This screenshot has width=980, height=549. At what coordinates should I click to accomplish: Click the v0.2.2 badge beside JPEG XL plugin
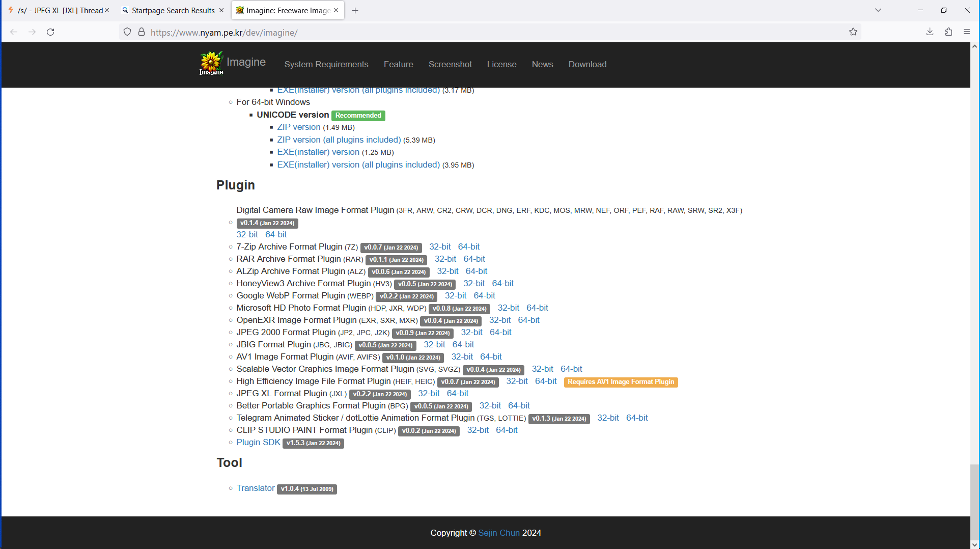(380, 394)
